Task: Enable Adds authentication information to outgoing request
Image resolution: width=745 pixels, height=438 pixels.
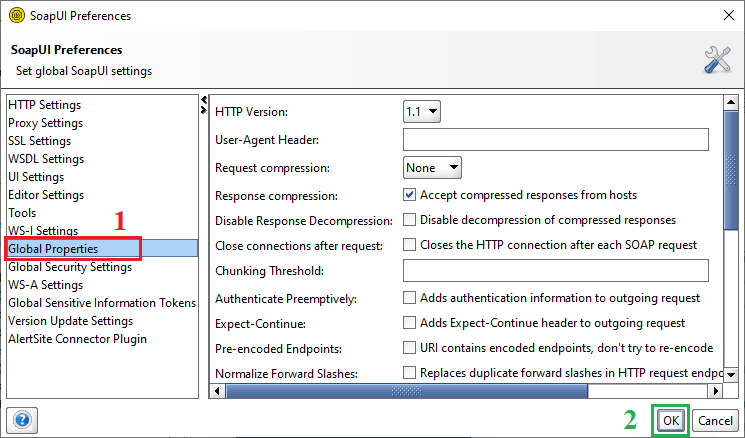Action: (x=409, y=297)
